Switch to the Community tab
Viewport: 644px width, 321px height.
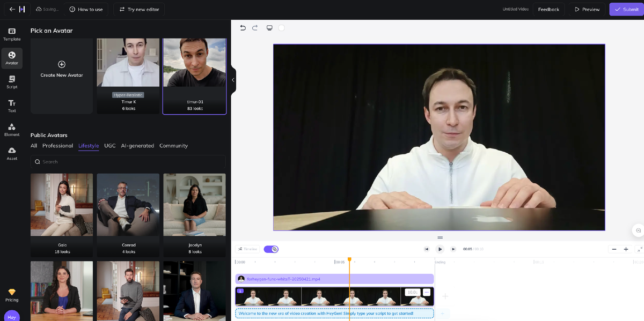tap(173, 146)
